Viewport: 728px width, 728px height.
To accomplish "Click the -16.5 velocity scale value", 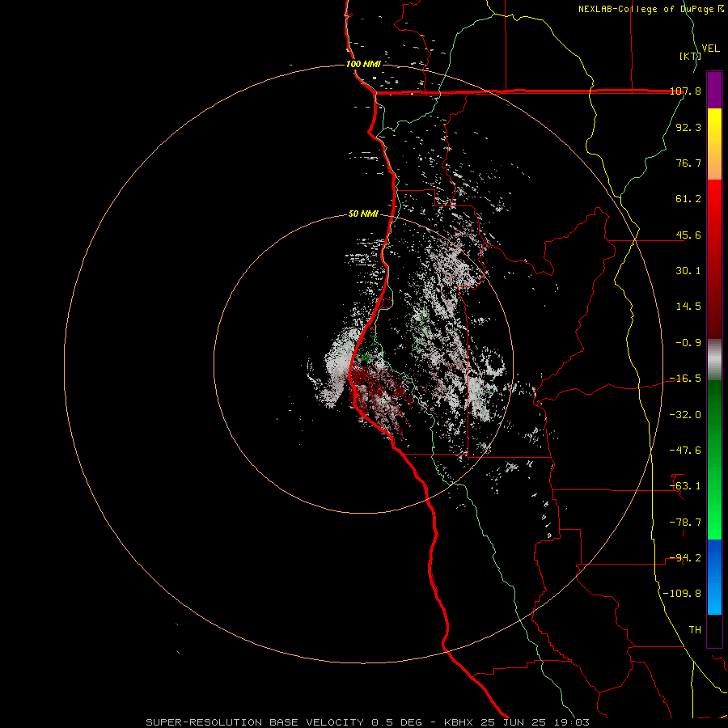I will [685, 379].
